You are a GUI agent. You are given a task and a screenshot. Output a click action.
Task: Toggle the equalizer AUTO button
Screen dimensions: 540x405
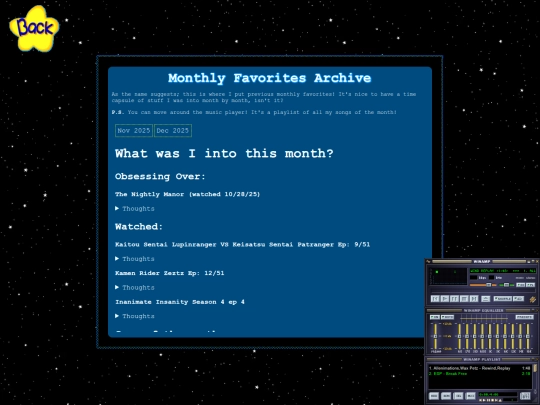[447, 317]
